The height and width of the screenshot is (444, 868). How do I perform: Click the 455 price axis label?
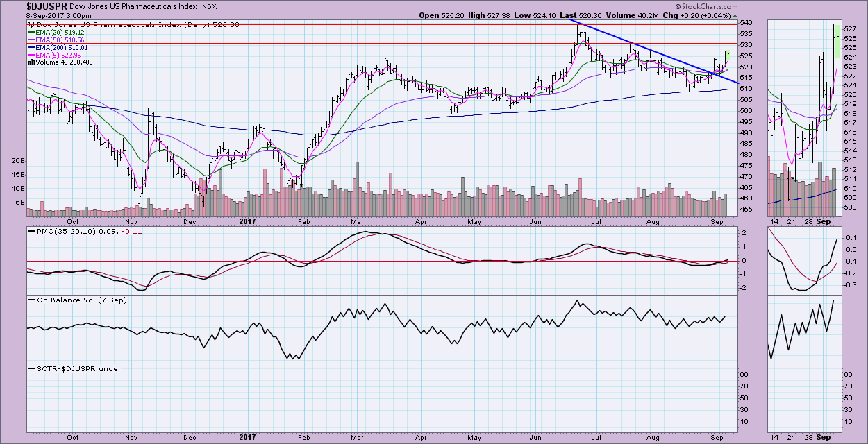point(746,209)
